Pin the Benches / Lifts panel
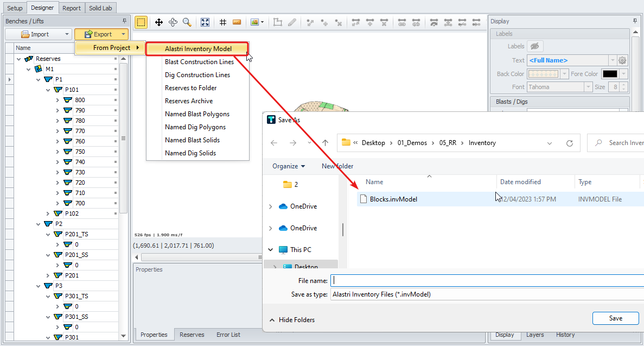 point(124,21)
